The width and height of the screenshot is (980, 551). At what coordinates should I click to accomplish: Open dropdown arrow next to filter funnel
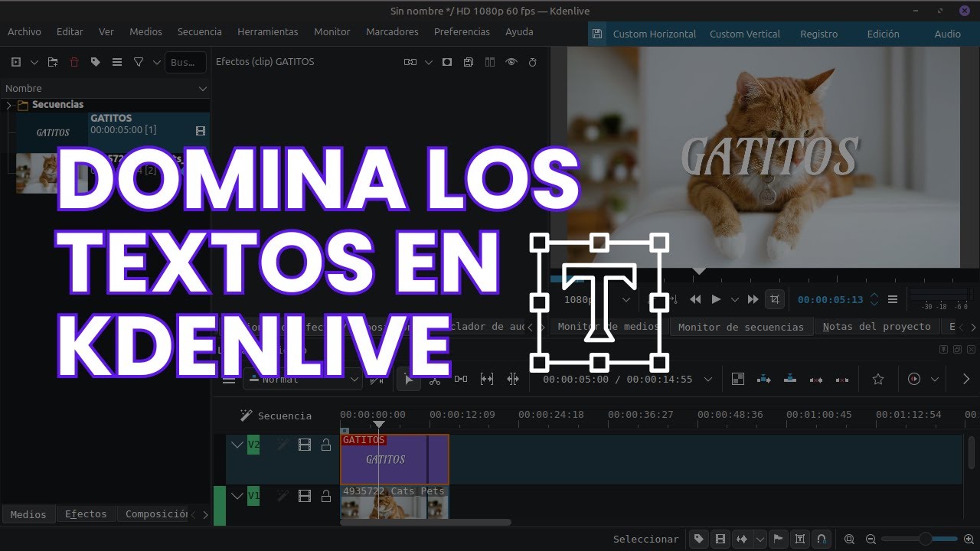coord(156,62)
